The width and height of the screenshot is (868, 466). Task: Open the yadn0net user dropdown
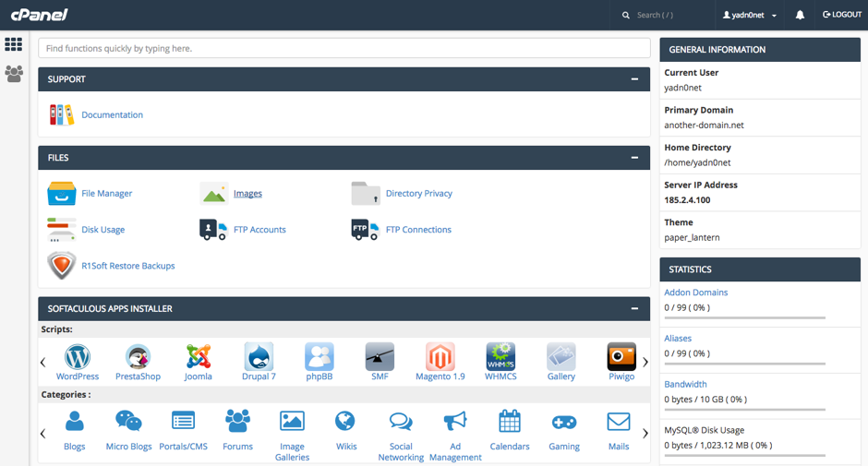[x=750, y=15]
